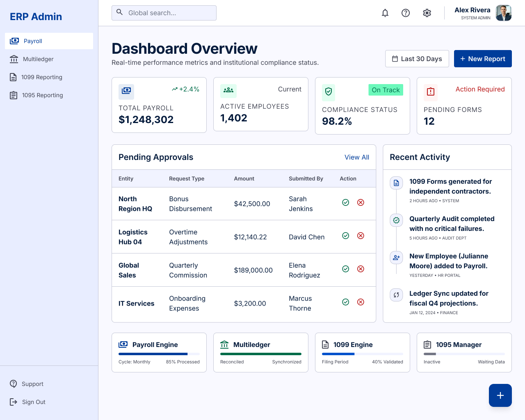Reject Global Sales quarterly commission
Screen dimensions: 525x420
(x=361, y=269)
